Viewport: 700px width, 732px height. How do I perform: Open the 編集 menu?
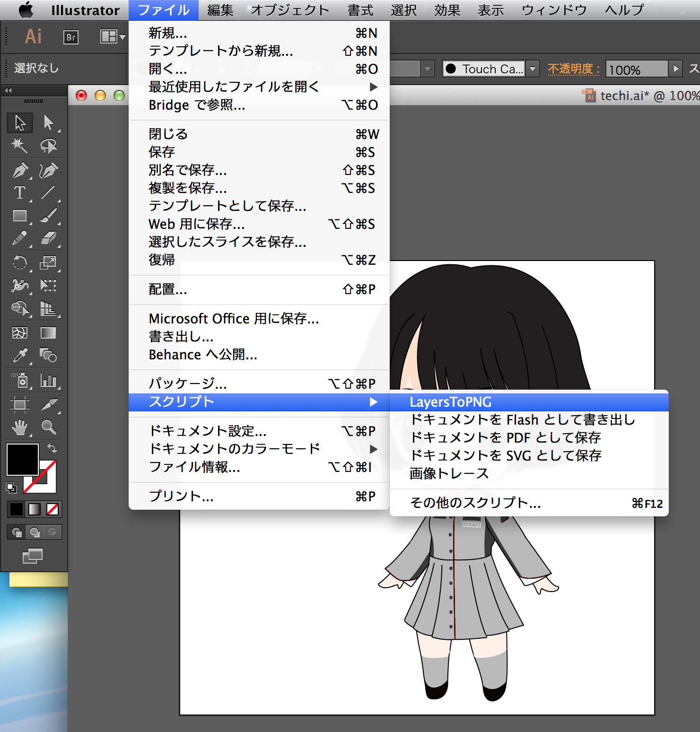[220, 10]
